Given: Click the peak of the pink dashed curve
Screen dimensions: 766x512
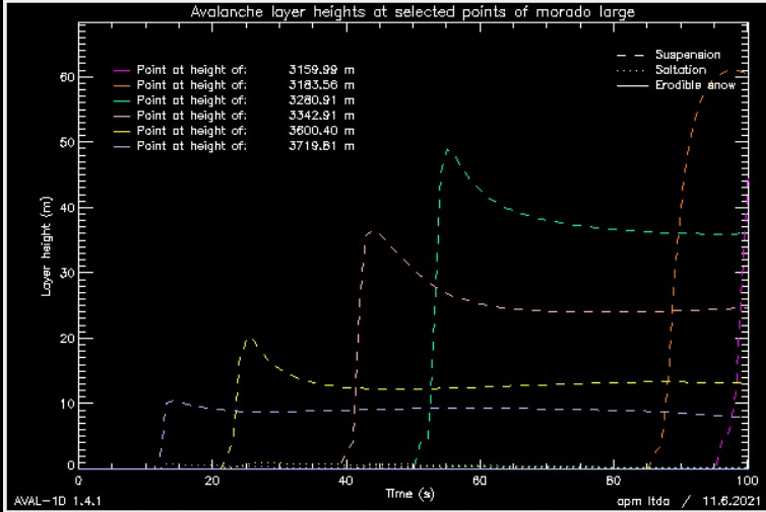Looking at the screenshot, I should click(x=371, y=232).
